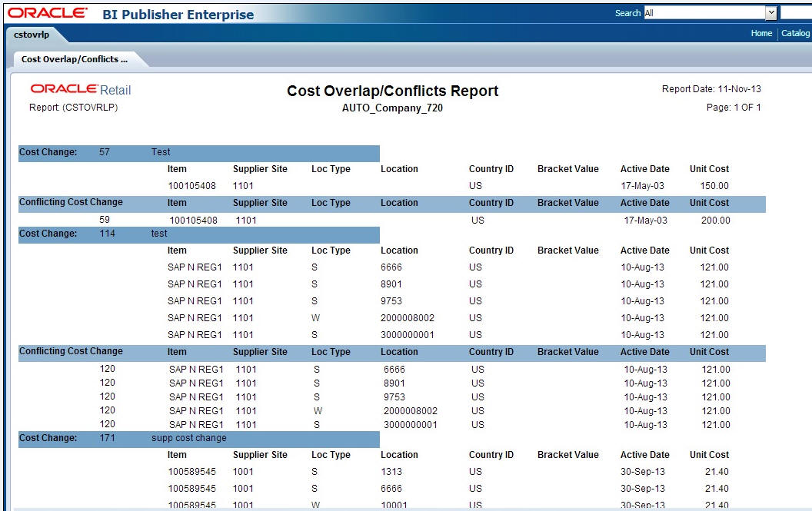Click location '9753' in conflicting 120 rows

[x=394, y=397]
